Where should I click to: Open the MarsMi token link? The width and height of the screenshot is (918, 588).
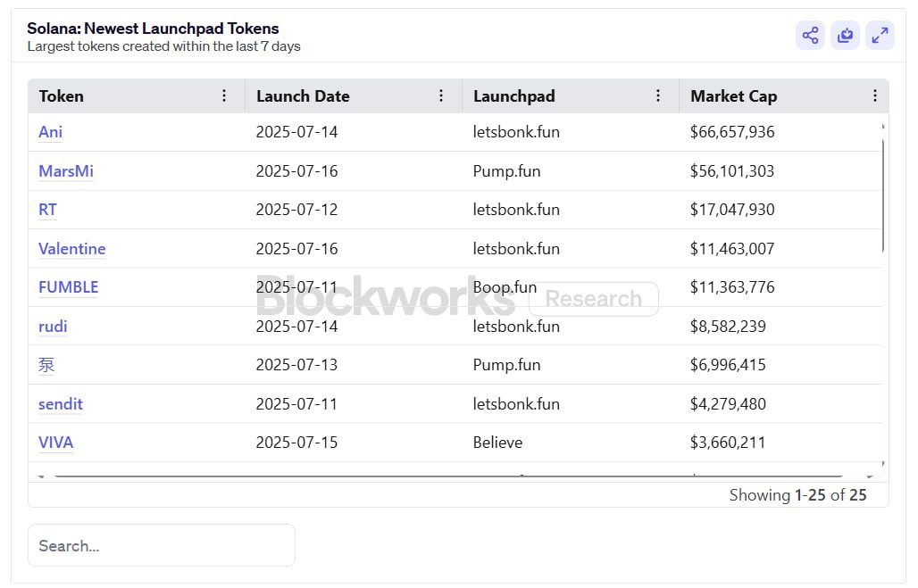point(66,171)
